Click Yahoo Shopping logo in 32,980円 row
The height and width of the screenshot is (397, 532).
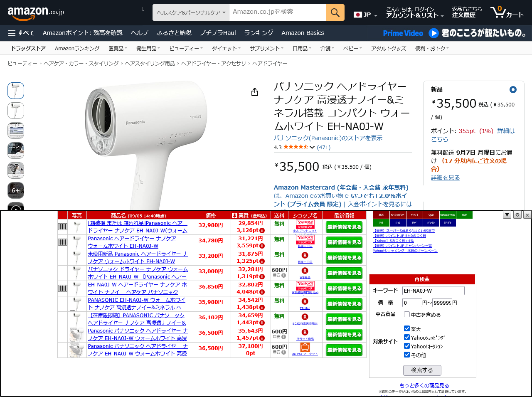[305, 224]
